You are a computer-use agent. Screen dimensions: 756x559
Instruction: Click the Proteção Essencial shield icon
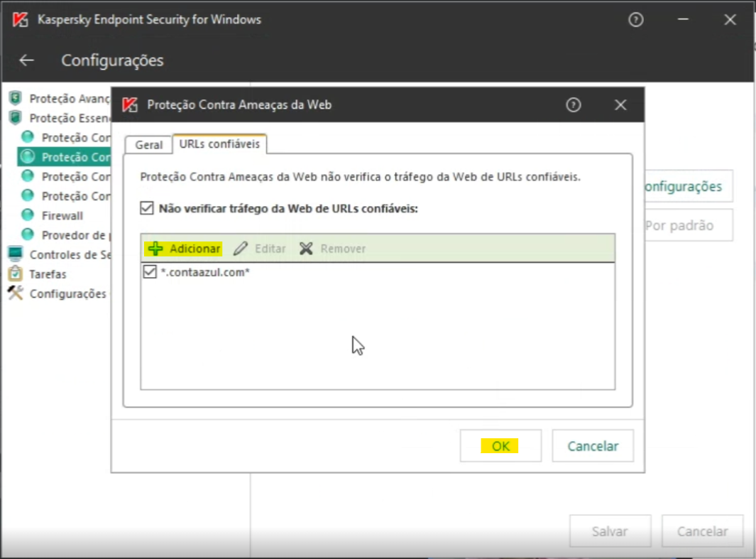(16, 117)
